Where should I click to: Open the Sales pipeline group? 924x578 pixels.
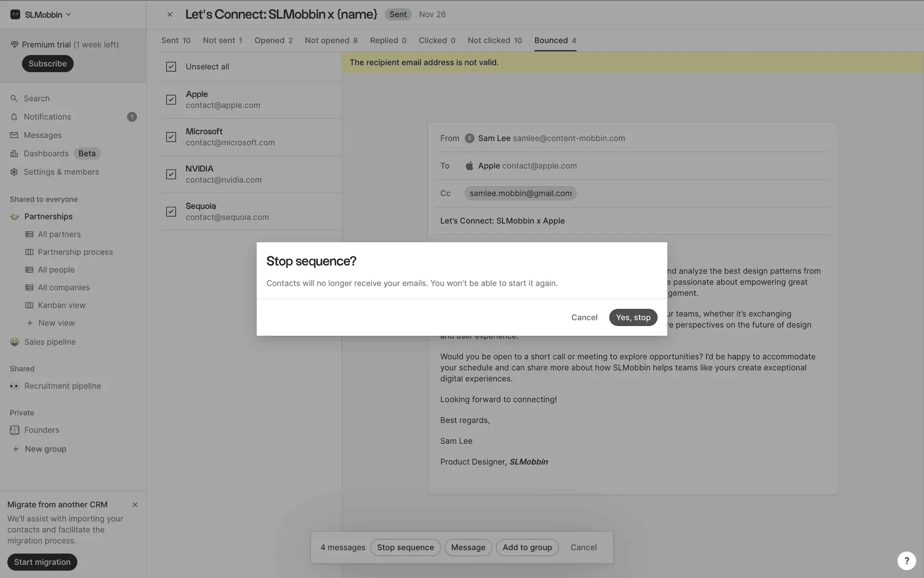coord(50,342)
